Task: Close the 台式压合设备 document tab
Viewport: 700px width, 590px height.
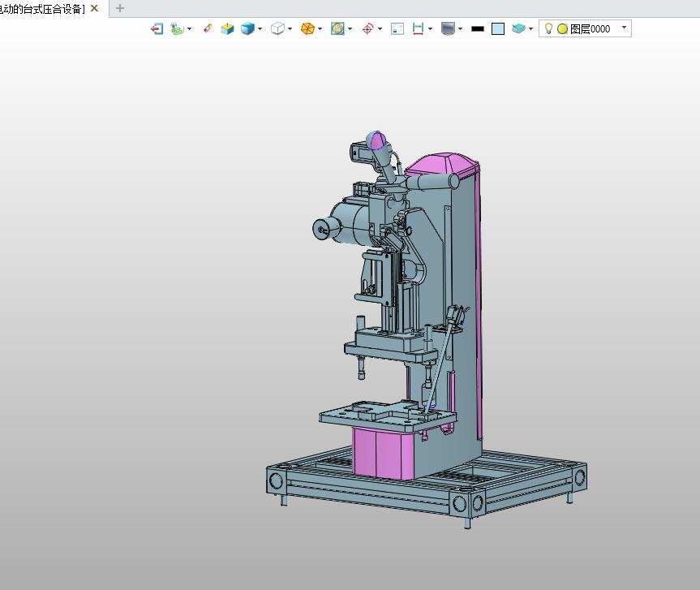Action: click(94, 8)
